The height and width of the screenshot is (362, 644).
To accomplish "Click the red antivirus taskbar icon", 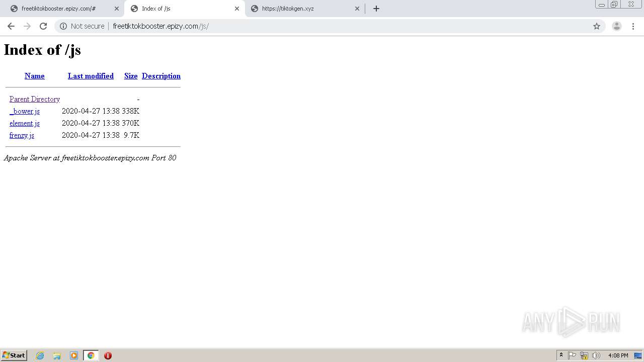I will pyautogui.click(x=108, y=355).
